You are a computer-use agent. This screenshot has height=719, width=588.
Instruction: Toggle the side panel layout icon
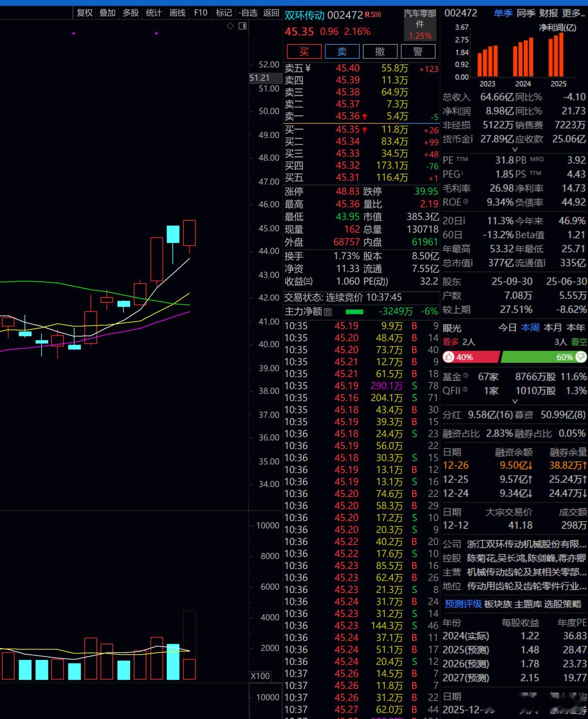pyautogui.click(x=242, y=26)
